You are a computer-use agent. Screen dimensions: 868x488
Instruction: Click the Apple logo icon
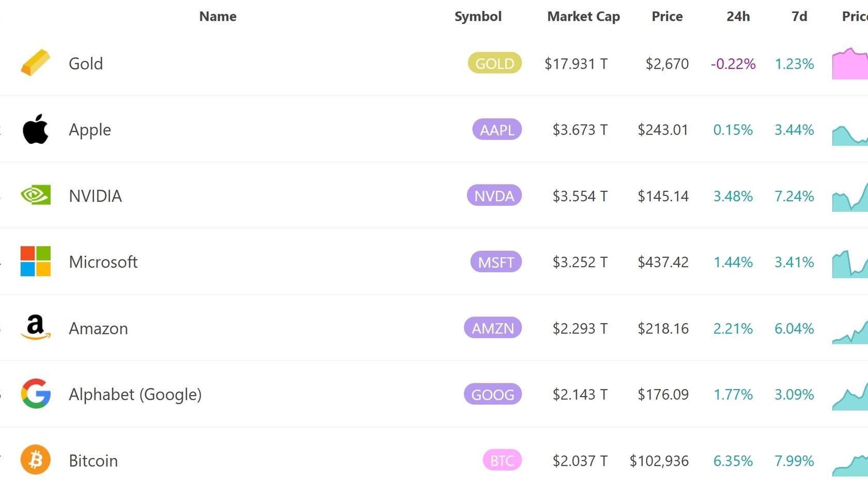[x=36, y=129]
